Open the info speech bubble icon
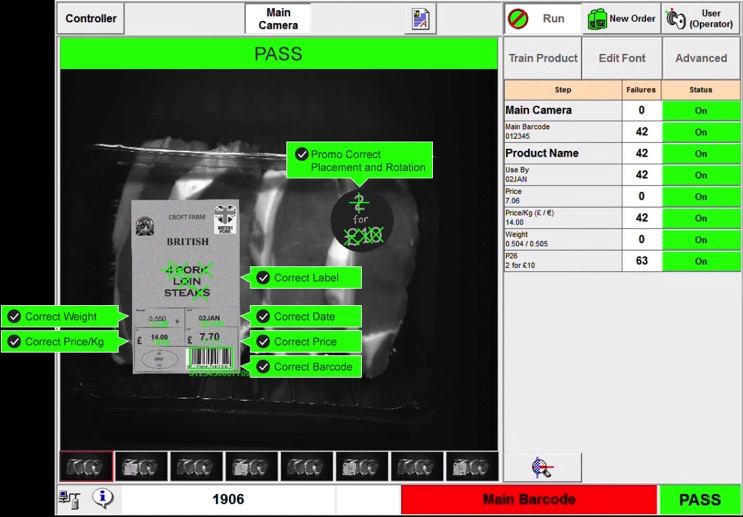 click(x=103, y=498)
